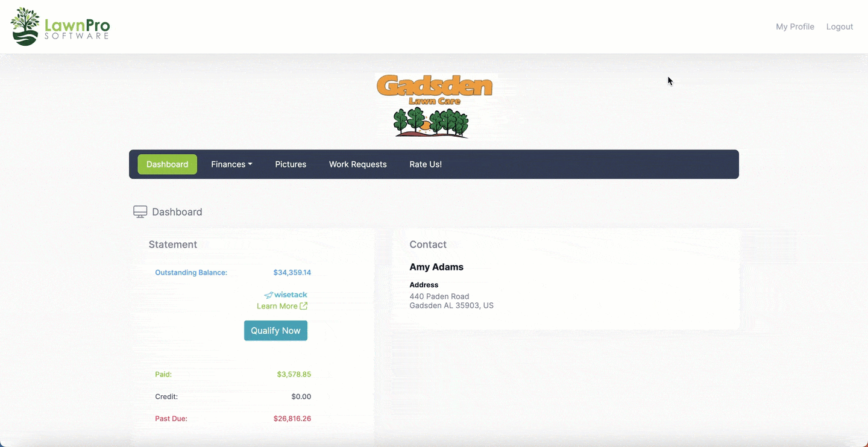This screenshot has height=447, width=868.
Task: Expand the Finances dropdown menu
Action: (x=231, y=164)
